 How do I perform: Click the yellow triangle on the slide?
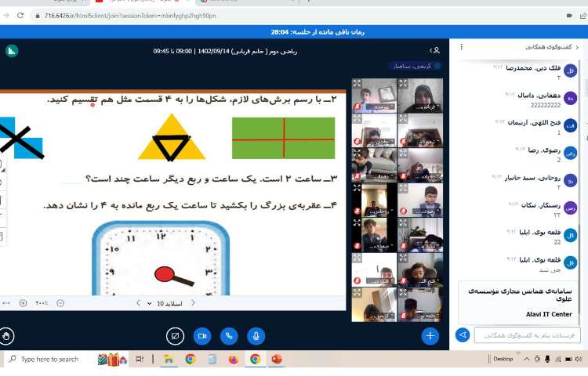172,137
